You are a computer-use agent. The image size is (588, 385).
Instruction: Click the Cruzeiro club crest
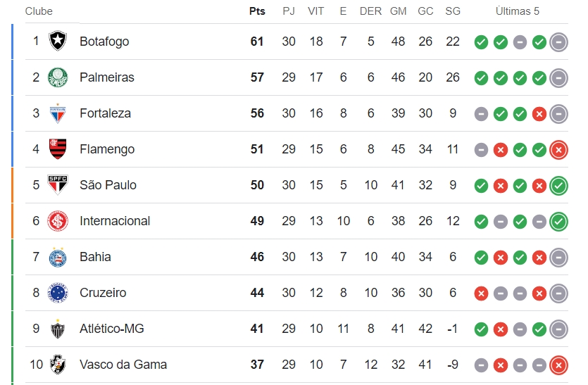(x=58, y=293)
